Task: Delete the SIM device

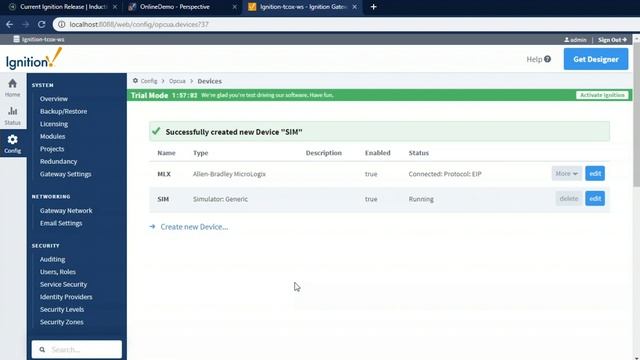Action: tap(569, 199)
